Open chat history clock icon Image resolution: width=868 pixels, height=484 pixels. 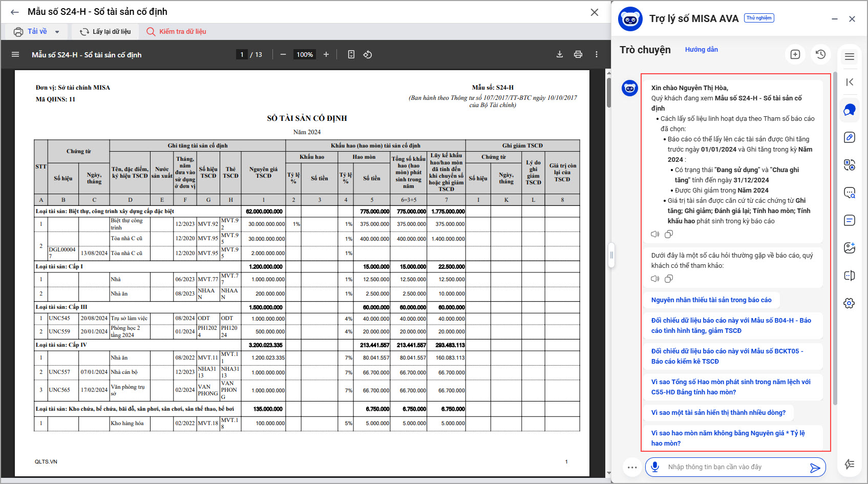821,54
